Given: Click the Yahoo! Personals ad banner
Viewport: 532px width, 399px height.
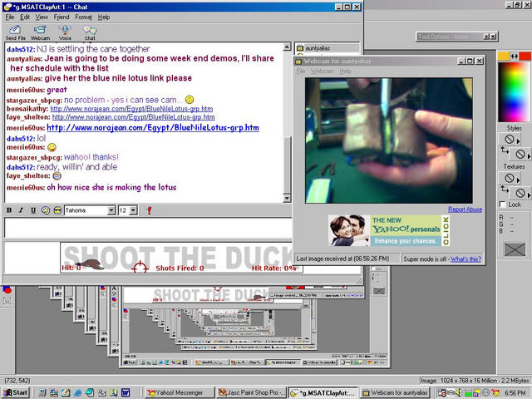Looking at the screenshot, I should pyautogui.click(x=389, y=230).
